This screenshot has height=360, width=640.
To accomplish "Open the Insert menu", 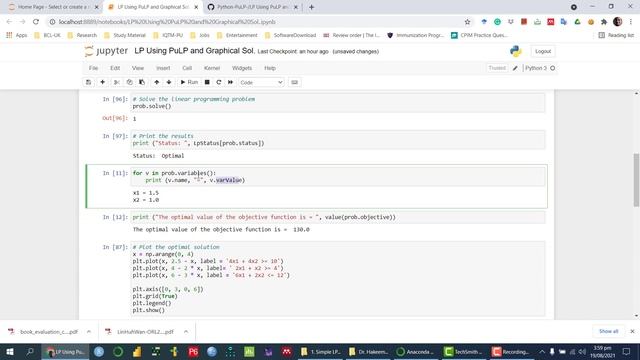I will pyautogui.click(x=163, y=68).
